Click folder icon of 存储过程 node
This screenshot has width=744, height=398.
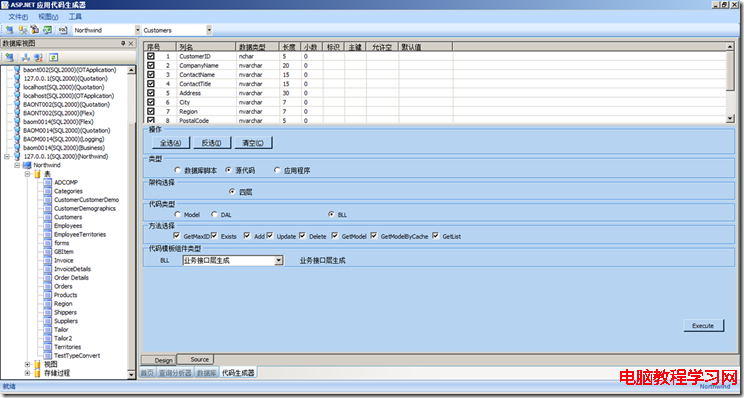coord(37,373)
